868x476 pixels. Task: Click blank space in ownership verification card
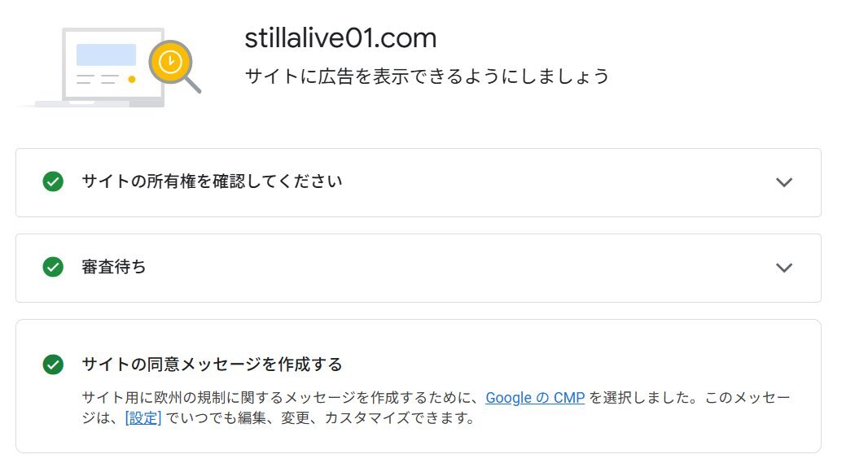pyautogui.click(x=554, y=182)
